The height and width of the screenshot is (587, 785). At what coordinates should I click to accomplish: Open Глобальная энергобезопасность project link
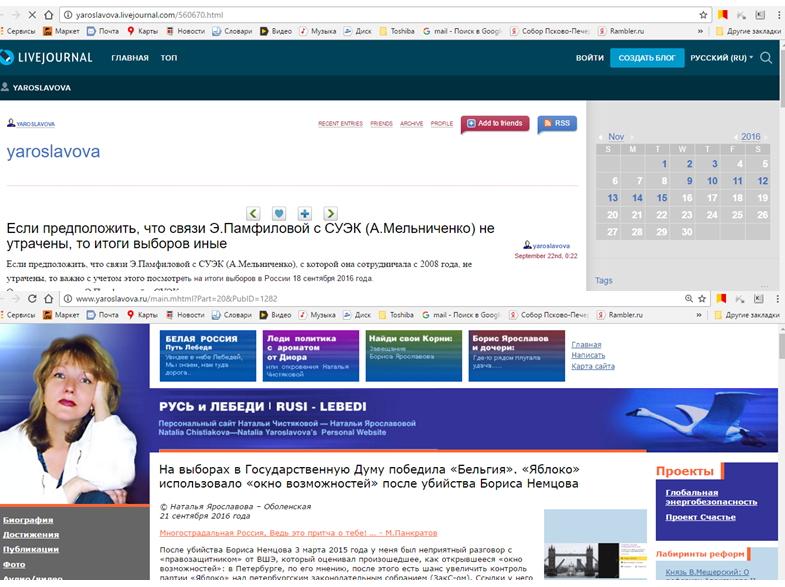click(711, 497)
